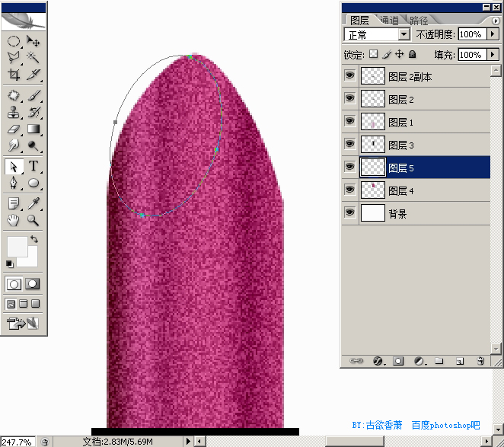Select the Type tool

[x=33, y=166]
